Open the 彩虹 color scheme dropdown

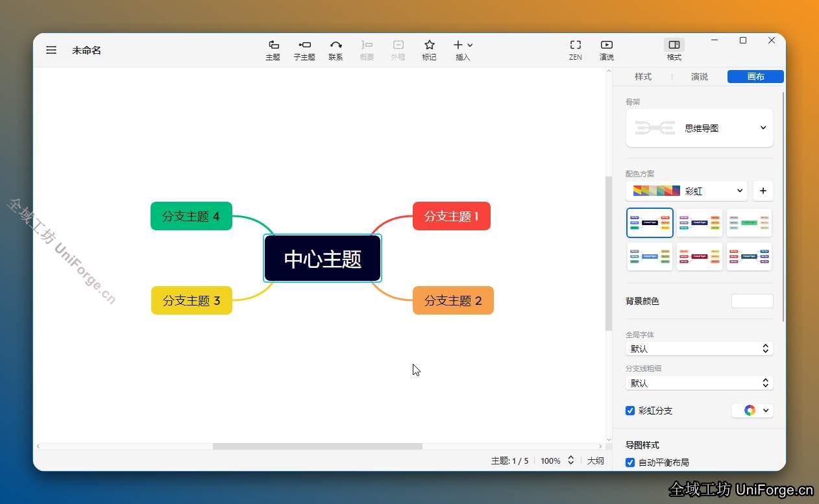click(687, 191)
